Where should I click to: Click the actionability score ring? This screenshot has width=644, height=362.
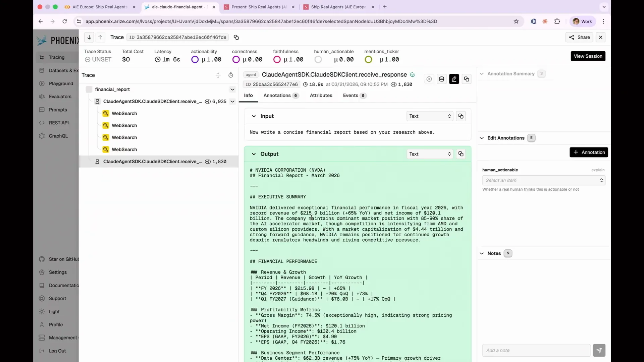tap(195, 60)
